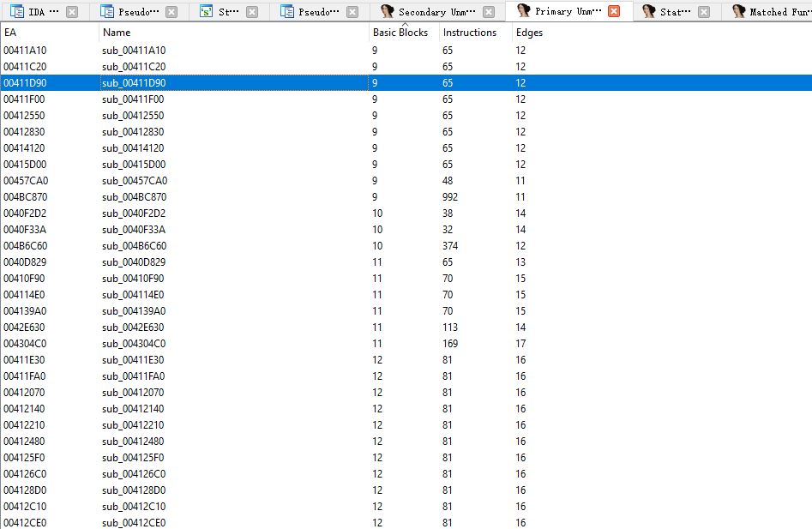Click the Secondary Unmatched tab icon

[x=388, y=12]
